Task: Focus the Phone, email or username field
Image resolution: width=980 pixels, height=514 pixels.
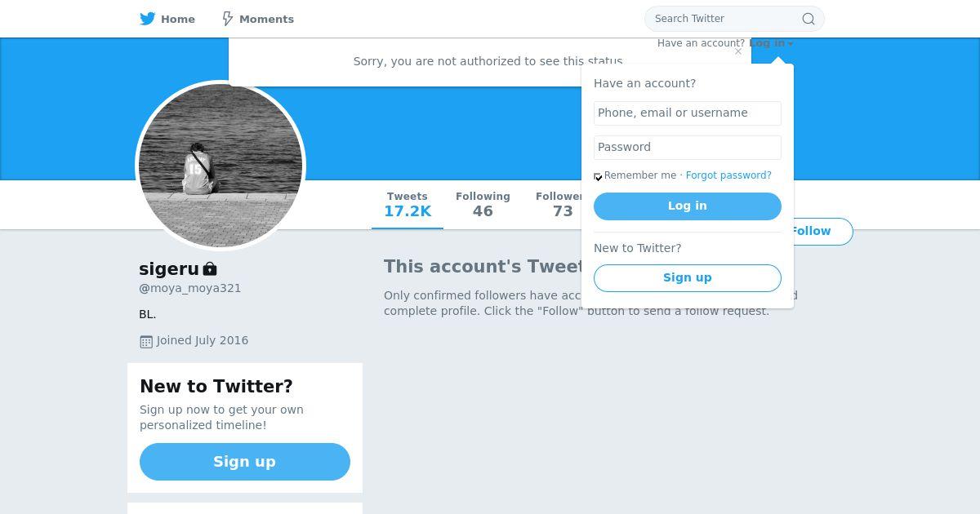Action: pyautogui.click(x=687, y=113)
